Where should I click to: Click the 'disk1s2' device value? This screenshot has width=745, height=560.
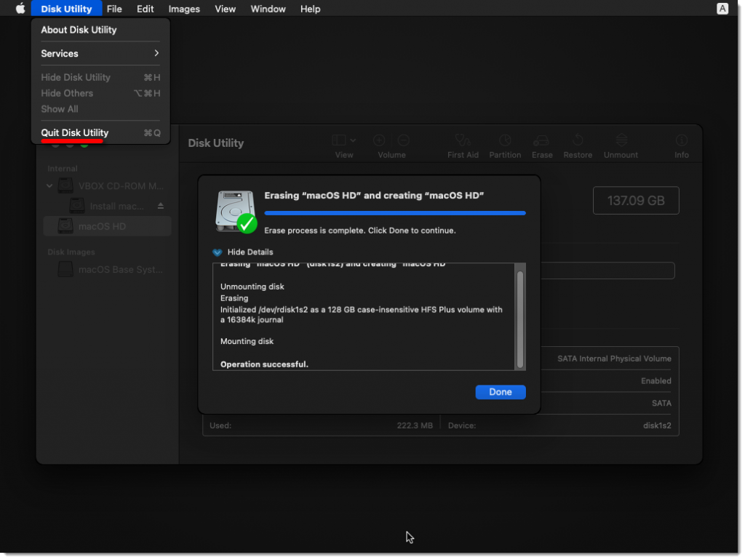[x=657, y=425]
